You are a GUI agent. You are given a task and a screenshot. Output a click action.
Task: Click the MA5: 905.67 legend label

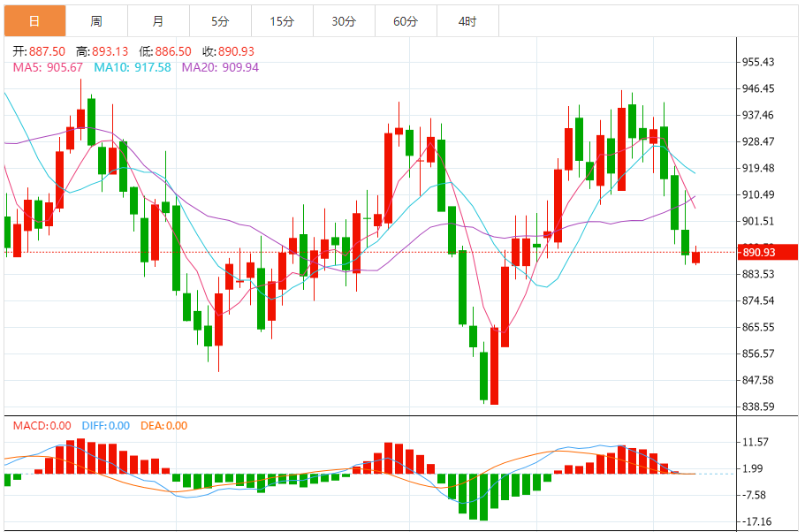pos(48,67)
